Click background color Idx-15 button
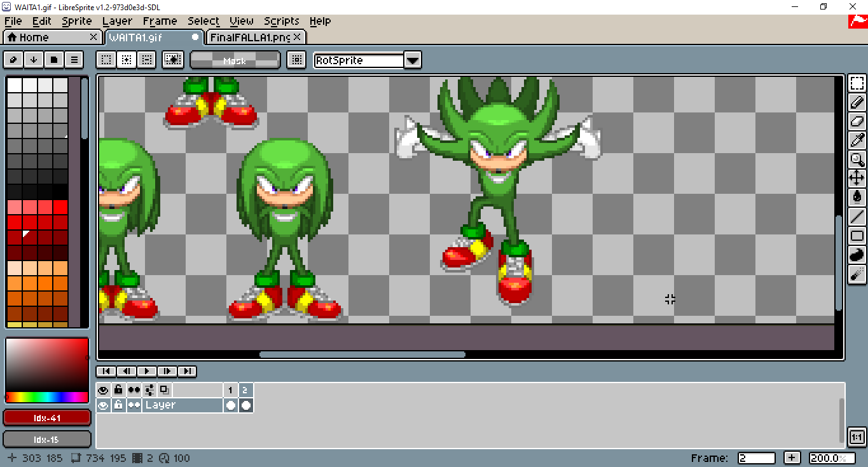Screen dimensions: 868x467 pos(47,439)
